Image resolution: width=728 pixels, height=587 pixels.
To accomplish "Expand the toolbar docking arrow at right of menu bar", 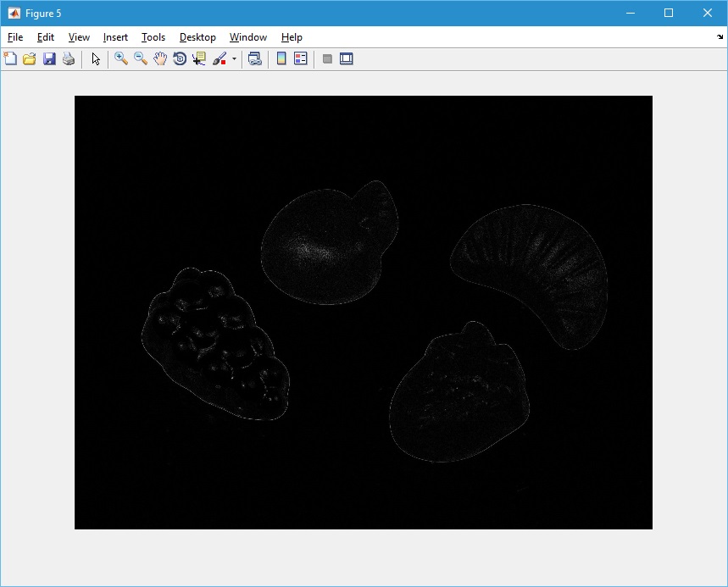I will [720, 37].
